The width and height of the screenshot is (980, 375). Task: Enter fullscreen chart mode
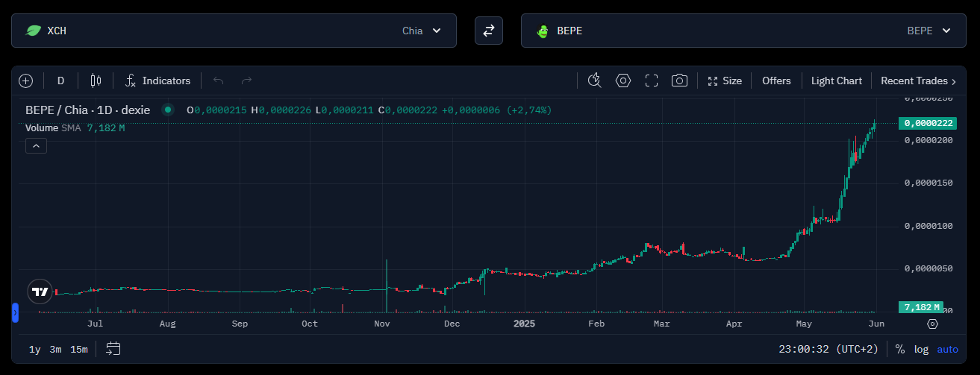coord(651,81)
